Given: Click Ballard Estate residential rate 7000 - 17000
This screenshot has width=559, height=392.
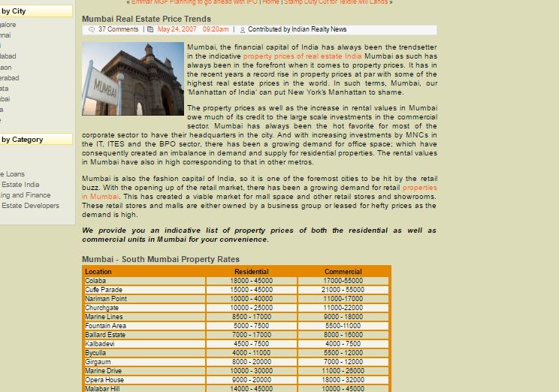Looking at the screenshot, I should [252, 335].
